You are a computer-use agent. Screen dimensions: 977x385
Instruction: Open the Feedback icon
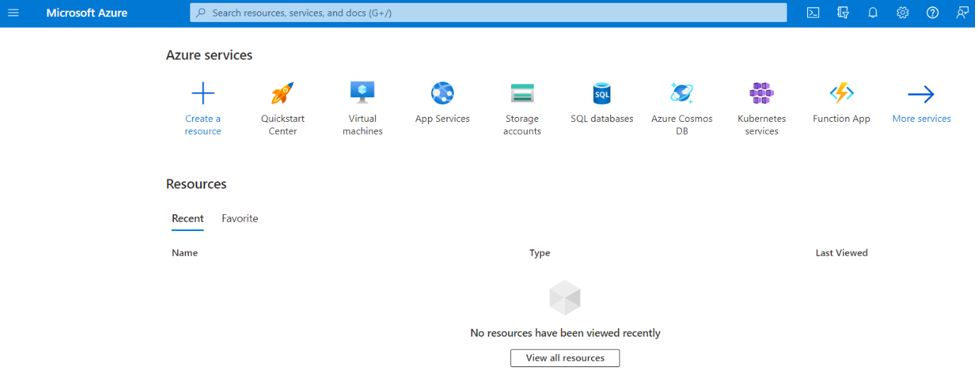coord(962,12)
